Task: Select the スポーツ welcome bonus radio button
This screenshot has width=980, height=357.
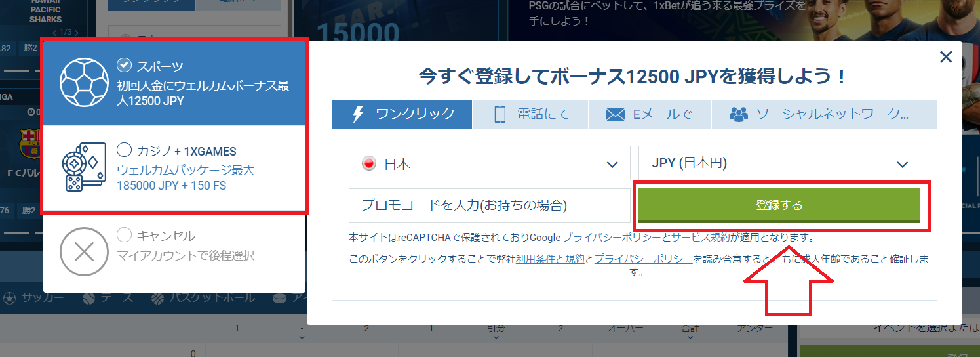Action: (x=125, y=65)
